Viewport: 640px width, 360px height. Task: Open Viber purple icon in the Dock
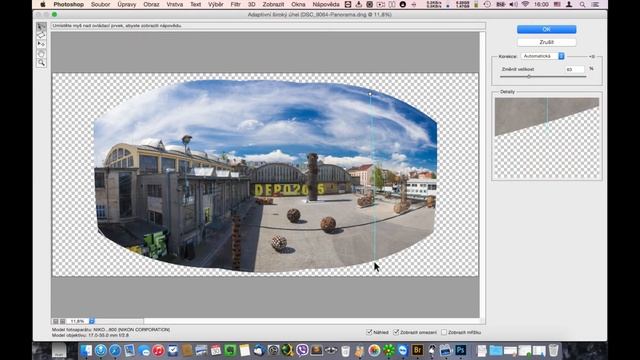point(302,350)
